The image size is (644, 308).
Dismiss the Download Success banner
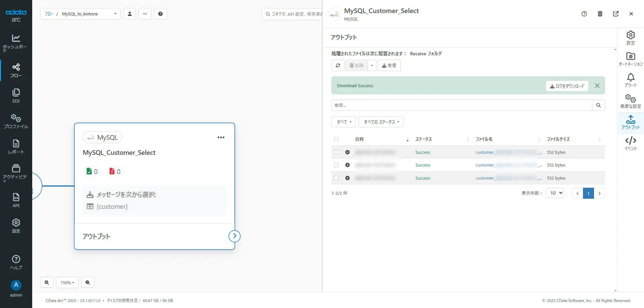coord(597,85)
